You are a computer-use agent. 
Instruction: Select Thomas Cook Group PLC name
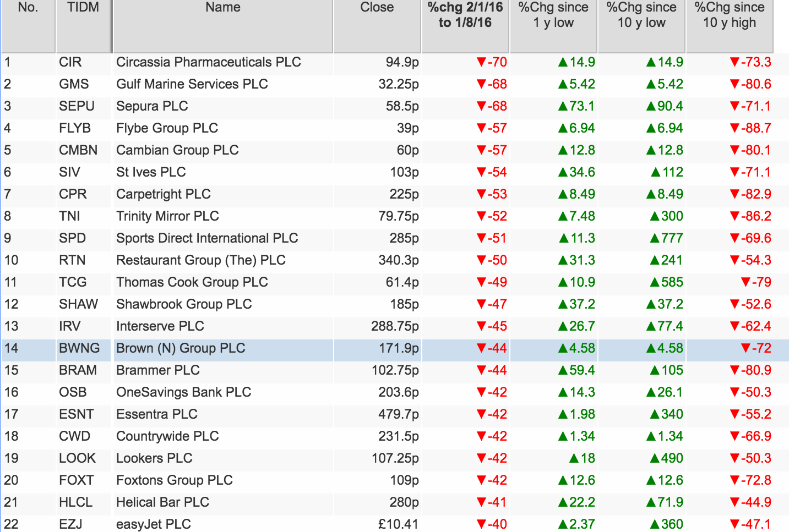point(192,282)
